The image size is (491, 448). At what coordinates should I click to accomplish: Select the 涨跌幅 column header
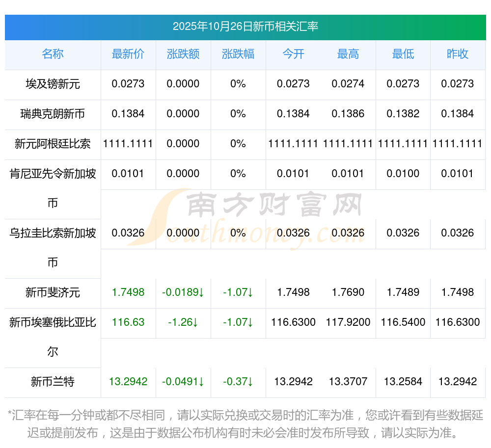[x=238, y=54]
